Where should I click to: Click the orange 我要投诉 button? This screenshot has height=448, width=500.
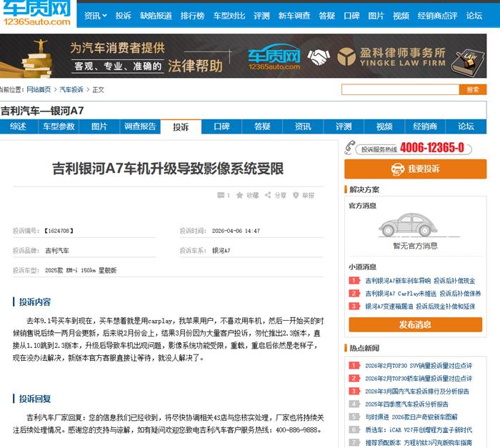tap(415, 169)
